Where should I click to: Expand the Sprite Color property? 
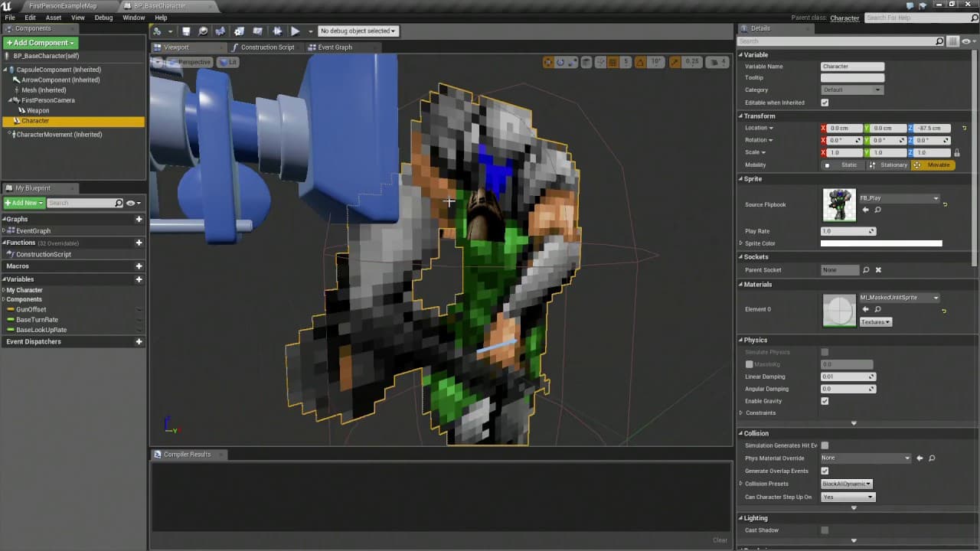[x=741, y=243]
